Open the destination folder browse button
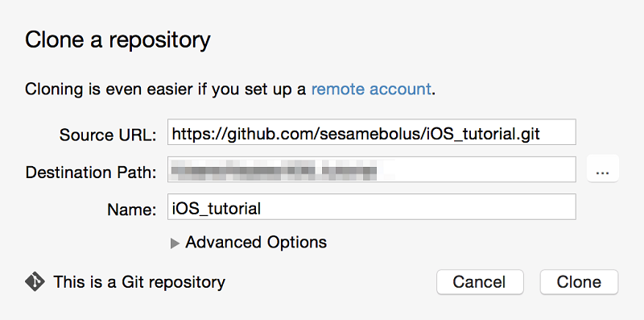Screen dimensions: 644x320 pos(602,168)
